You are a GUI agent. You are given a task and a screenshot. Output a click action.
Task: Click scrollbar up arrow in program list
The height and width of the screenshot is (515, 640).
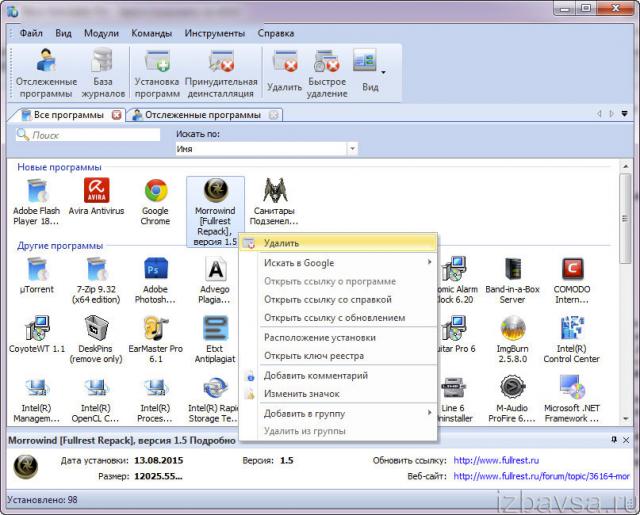click(625, 166)
